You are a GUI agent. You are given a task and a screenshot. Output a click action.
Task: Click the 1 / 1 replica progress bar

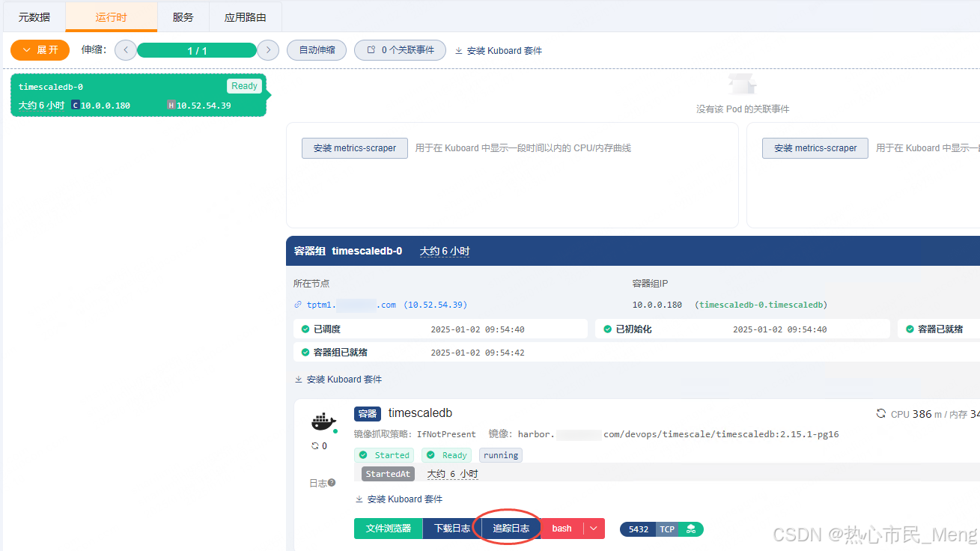coord(197,50)
